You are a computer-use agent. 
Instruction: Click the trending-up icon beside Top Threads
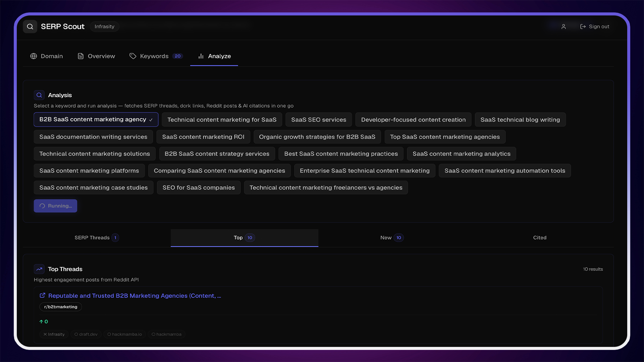click(39, 269)
